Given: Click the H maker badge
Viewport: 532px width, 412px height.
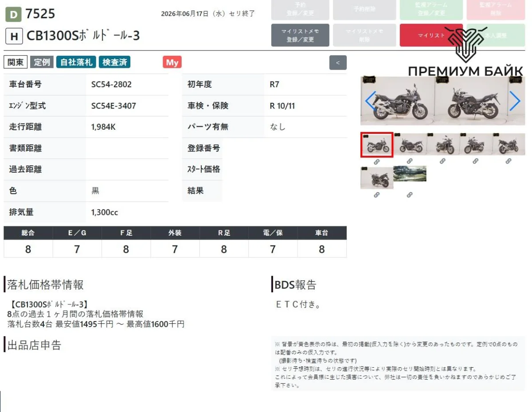Looking at the screenshot, I should coord(14,36).
